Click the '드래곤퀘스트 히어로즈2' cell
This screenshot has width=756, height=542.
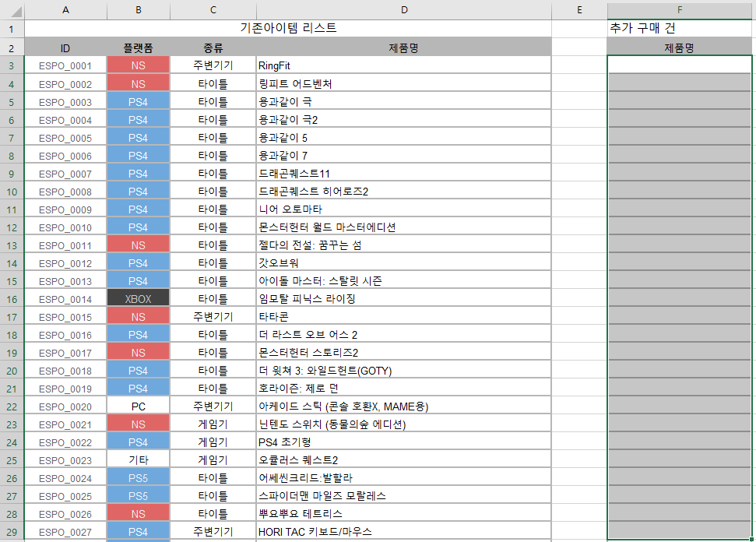pyautogui.click(x=404, y=192)
